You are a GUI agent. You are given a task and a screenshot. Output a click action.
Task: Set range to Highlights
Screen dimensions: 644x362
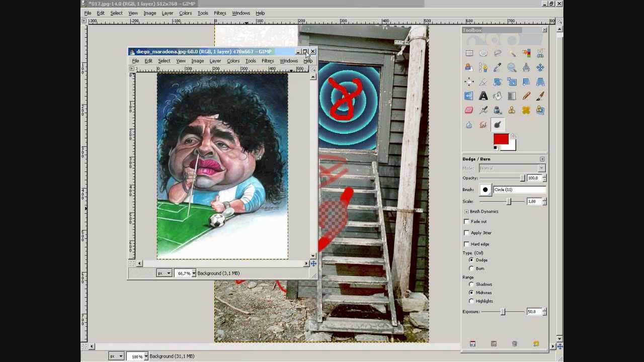tap(471, 301)
